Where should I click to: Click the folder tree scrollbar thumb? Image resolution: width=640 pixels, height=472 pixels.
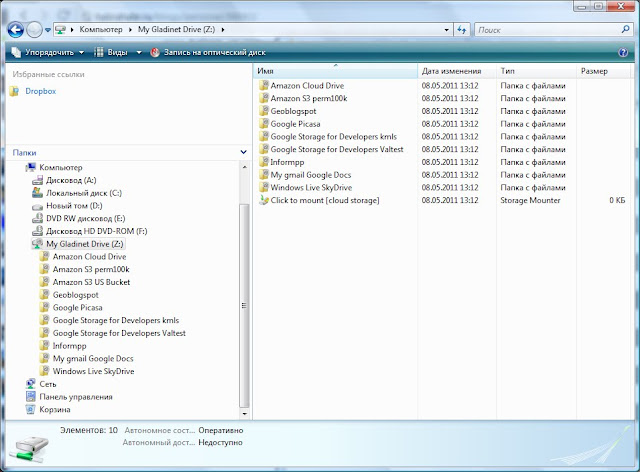[x=244, y=305]
